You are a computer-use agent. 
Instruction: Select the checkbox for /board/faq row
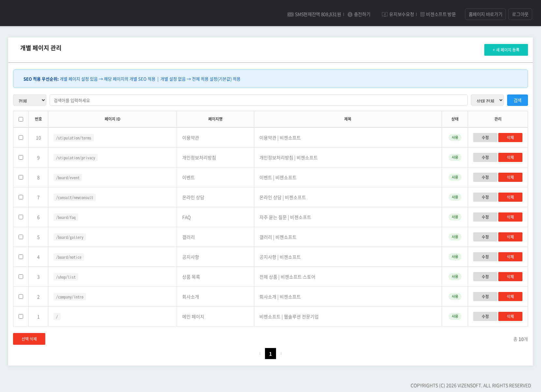point(21,217)
